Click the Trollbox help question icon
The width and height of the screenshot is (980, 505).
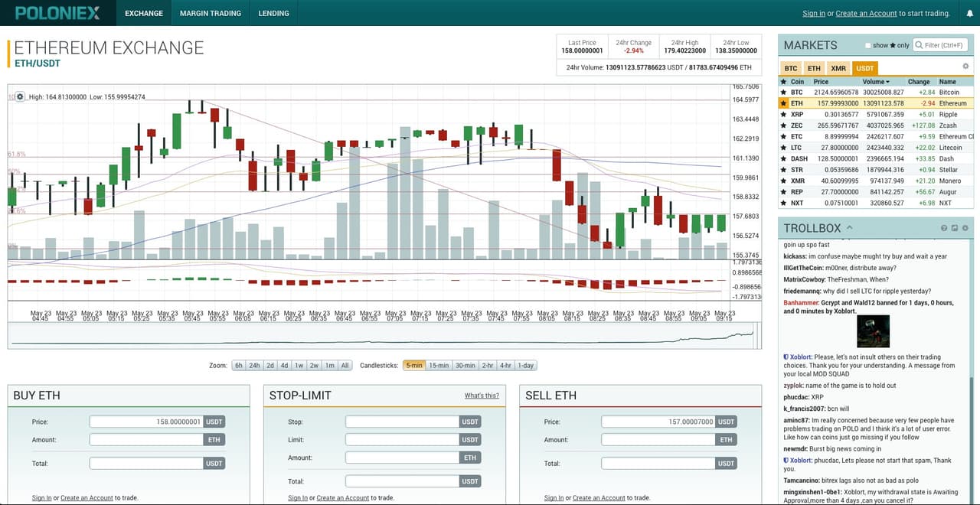click(x=944, y=228)
